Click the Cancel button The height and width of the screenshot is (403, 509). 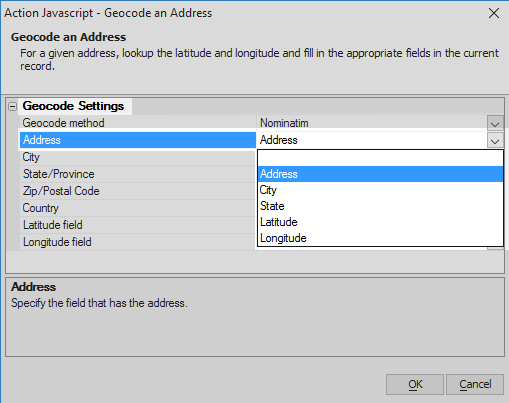[x=475, y=384]
